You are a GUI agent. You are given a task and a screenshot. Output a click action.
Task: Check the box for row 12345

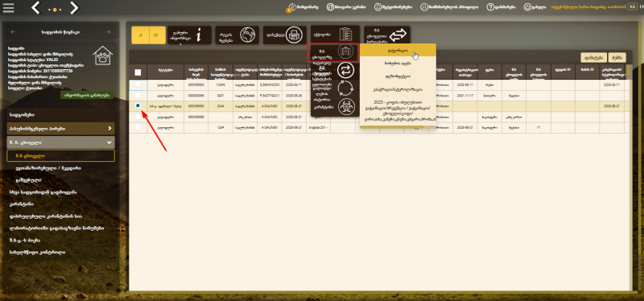pos(138,85)
